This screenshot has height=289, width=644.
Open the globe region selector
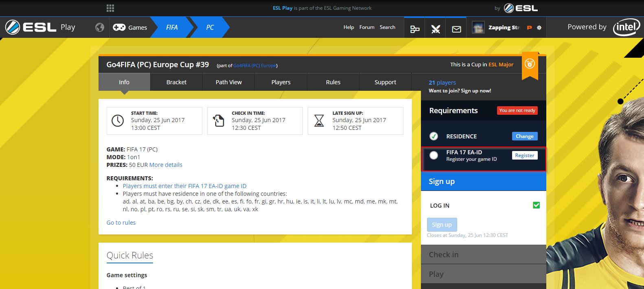tap(100, 27)
